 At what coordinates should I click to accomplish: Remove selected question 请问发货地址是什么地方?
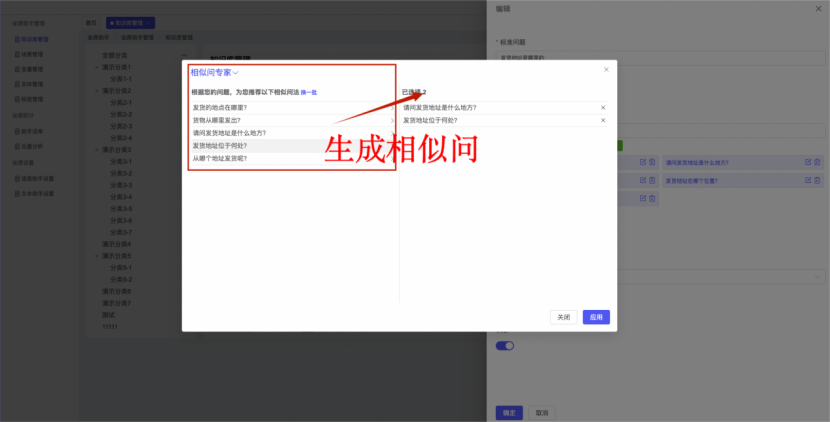(603, 107)
